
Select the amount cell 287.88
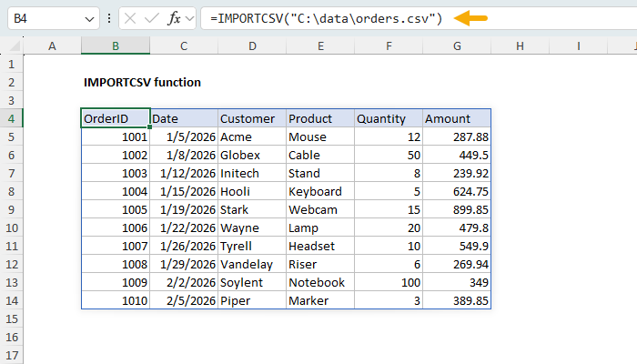[x=457, y=136]
